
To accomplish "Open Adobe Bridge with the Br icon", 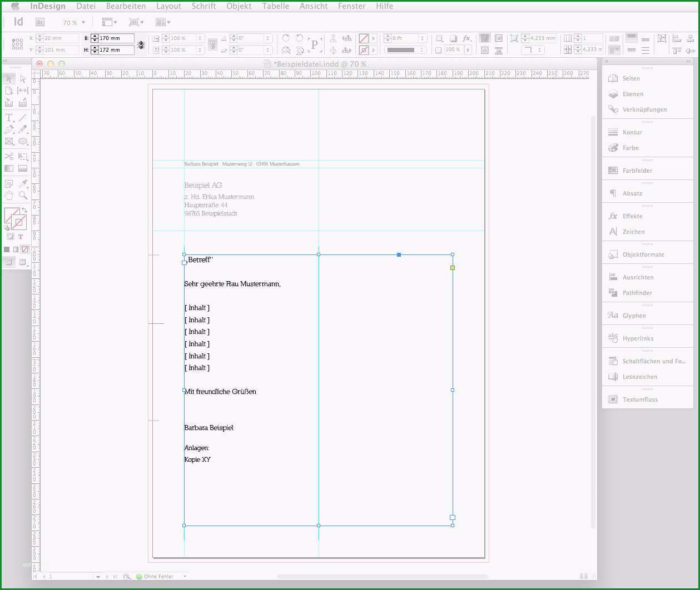I will tap(39, 22).
